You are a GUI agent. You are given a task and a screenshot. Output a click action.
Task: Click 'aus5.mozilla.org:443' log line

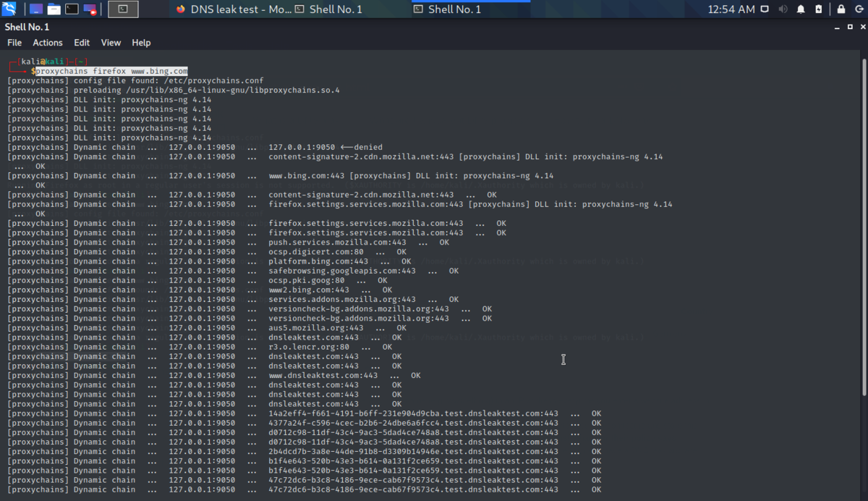click(316, 328)
